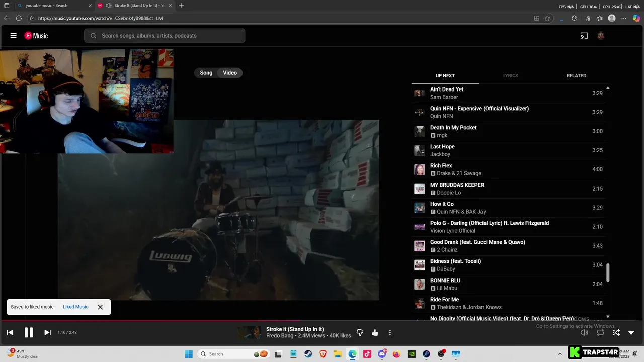Open Discord from the taskbar
Screen dimensions: 644x362
click(x=382, y=354)
